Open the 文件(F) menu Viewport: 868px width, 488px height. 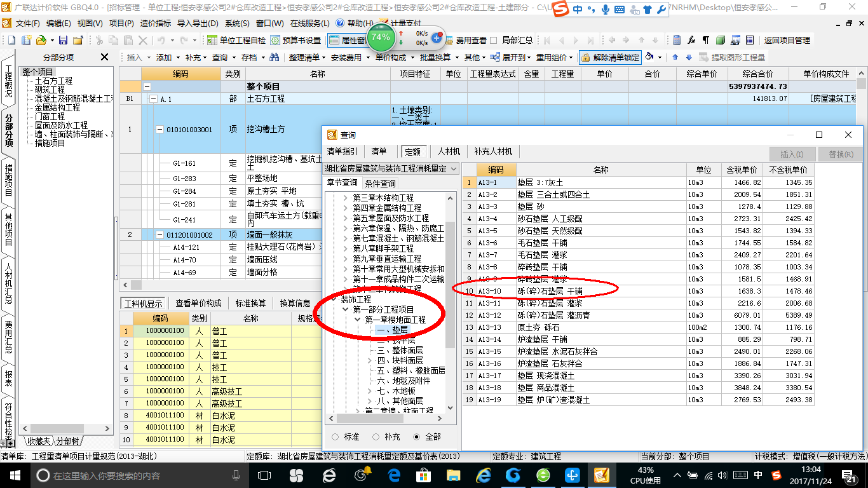point(27,24)
